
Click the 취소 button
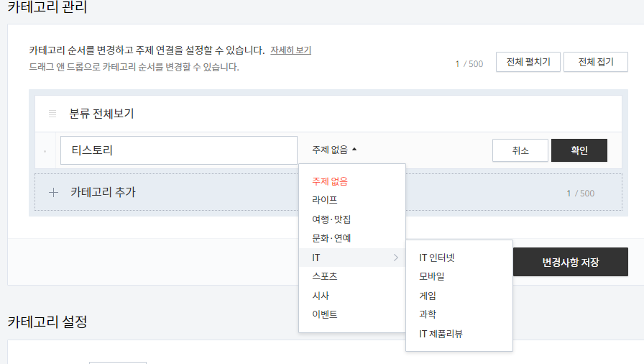point(520,150)
